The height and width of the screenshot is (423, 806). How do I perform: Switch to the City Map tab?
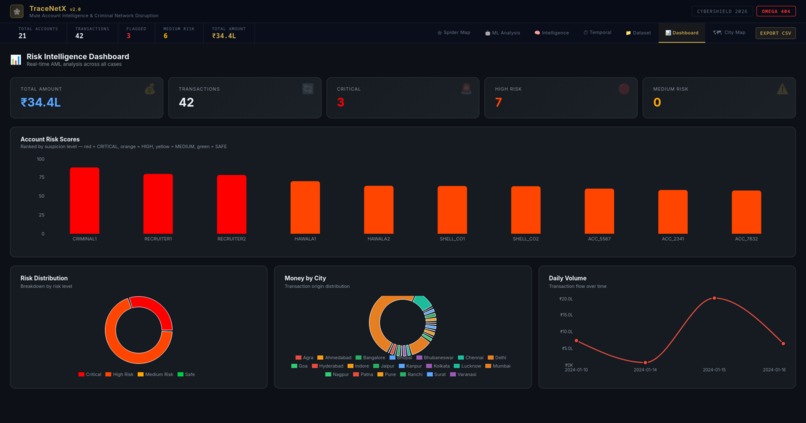pos(729,32)
